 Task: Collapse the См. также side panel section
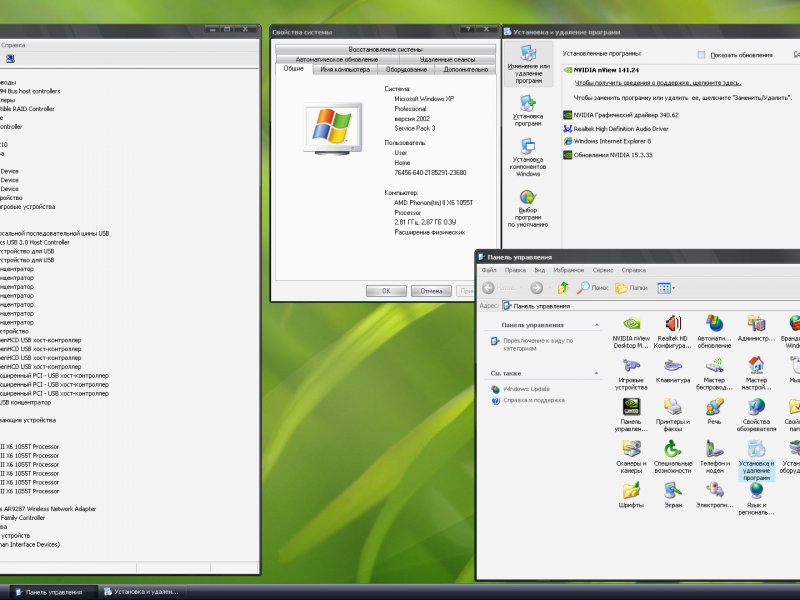click(x=596, y=373)
